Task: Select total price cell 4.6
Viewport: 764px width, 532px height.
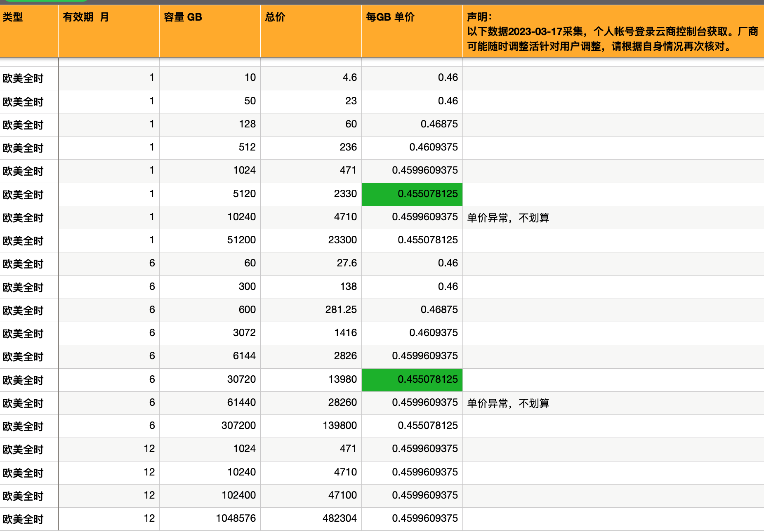Action: [x=311, y=78]
